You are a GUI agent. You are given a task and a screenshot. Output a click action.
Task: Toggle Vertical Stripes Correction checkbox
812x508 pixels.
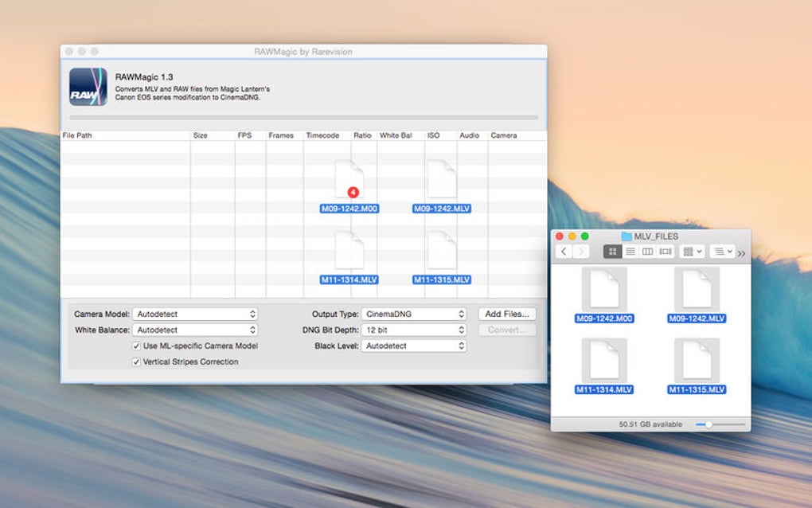[136, 362]
